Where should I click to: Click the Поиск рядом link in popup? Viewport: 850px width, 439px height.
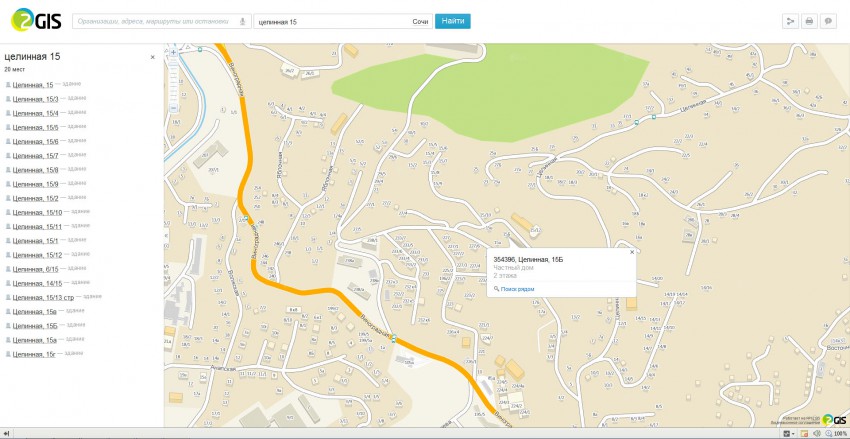516,289
